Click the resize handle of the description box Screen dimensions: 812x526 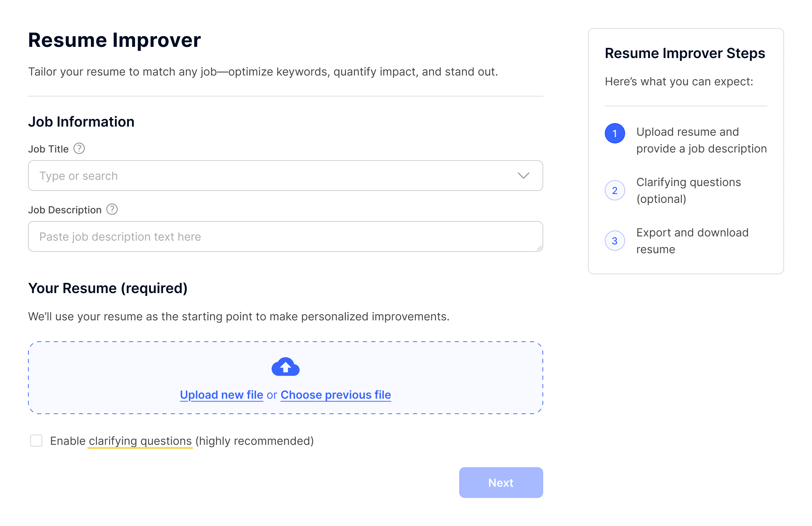[539, 248]
